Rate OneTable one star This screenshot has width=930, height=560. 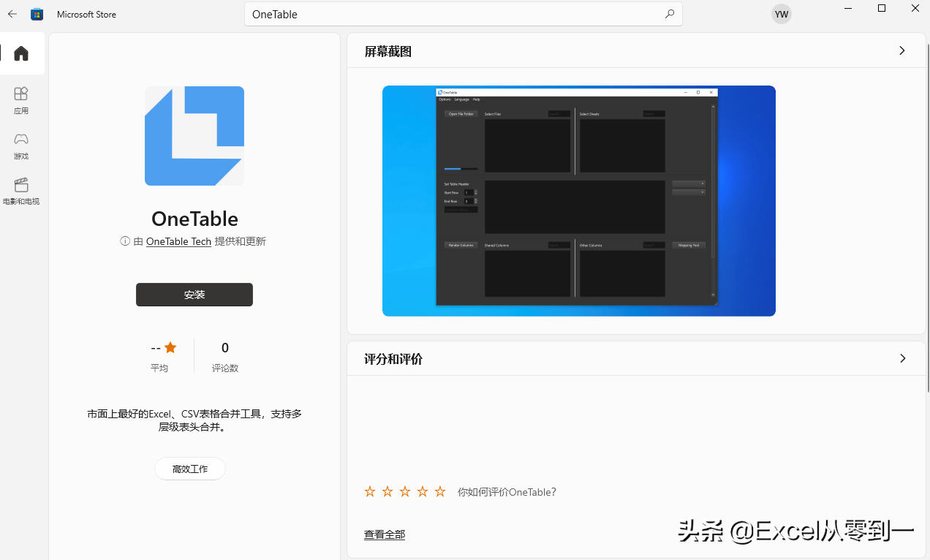[x=370, y=492]
